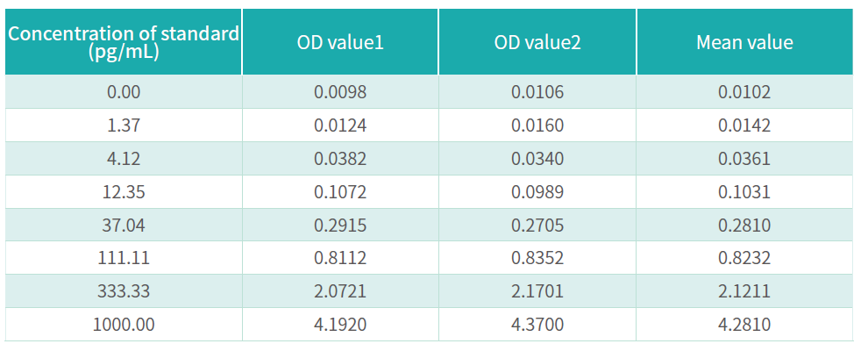Image resolution: width=868 pixels, height=351 pixels.
Task: Click the 0.00 concentration cell
Action: coord(124,92)
